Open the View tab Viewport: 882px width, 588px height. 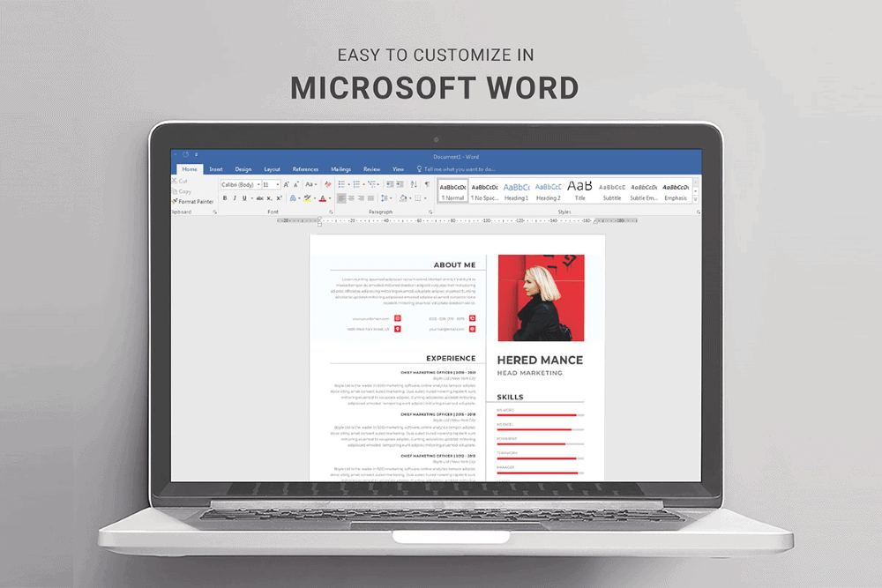tap(399, 169)
